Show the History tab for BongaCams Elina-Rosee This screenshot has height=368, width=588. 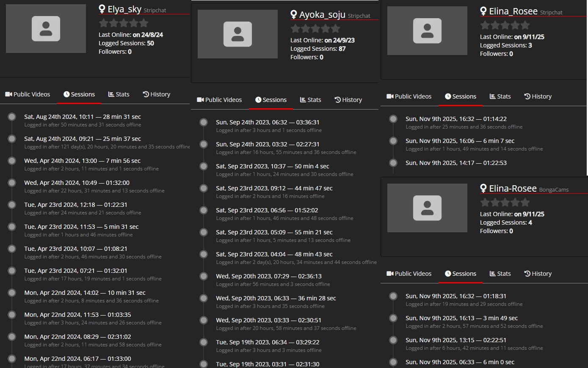click(x=538, y=274)
